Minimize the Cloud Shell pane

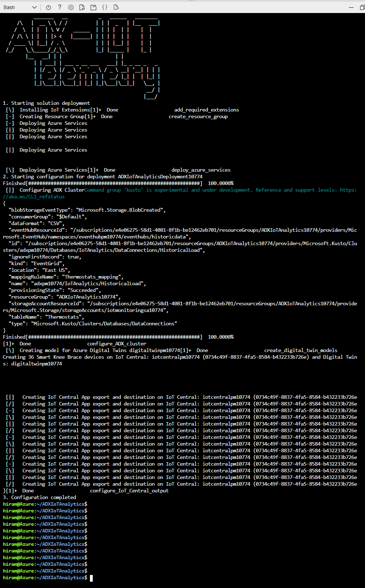coord(351,7)
